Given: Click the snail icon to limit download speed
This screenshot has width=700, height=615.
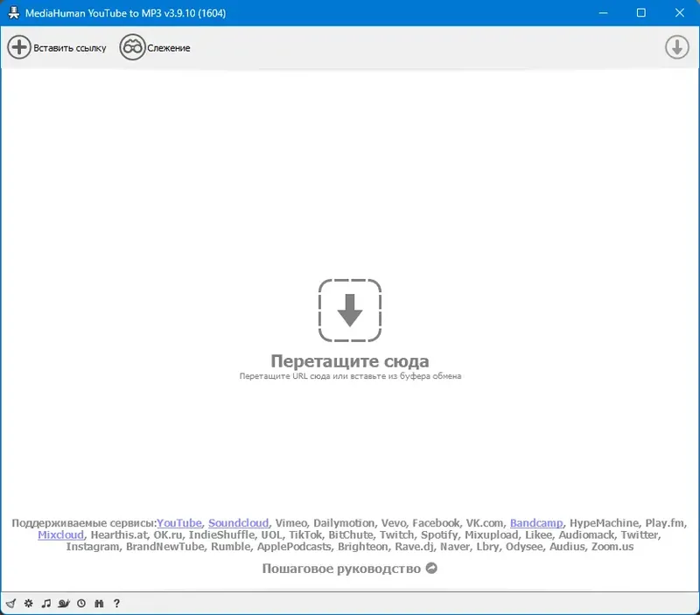Looking at the screenshot, I should point(63,603).
